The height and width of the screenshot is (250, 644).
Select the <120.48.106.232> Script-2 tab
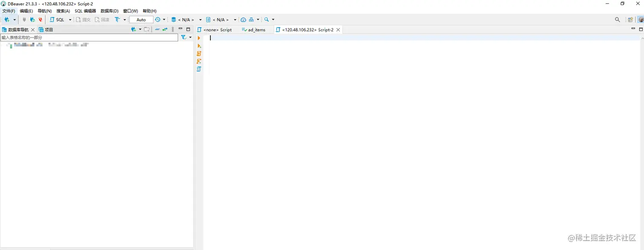point(304,30)
